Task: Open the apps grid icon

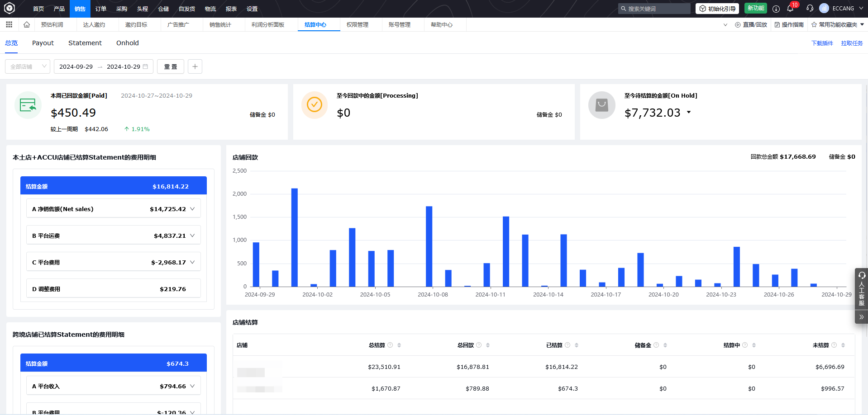Action: (x=9, y=24)
